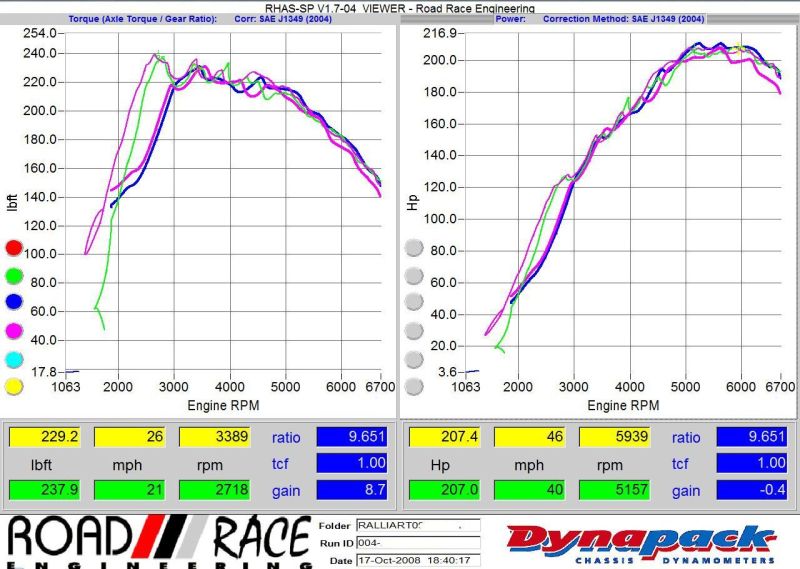Toggle the green run circle in torque chart
The image size is (800, 569).
(x=14, y=275)
